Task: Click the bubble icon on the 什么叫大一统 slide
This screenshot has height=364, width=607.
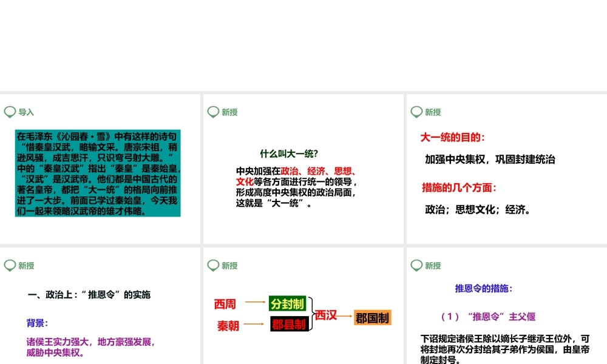Action: tap(213, 112)
